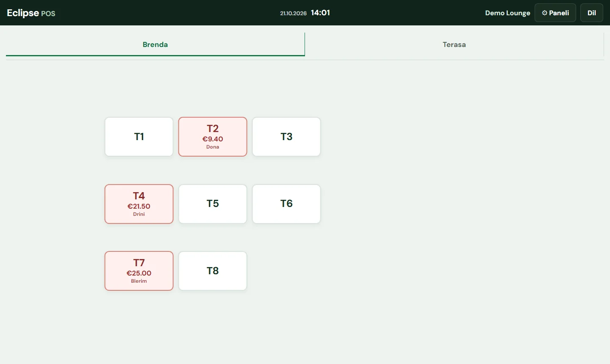Open table T4 with Drini's order
The height and width of the screenshot is (364, 610).
(139, 204)
